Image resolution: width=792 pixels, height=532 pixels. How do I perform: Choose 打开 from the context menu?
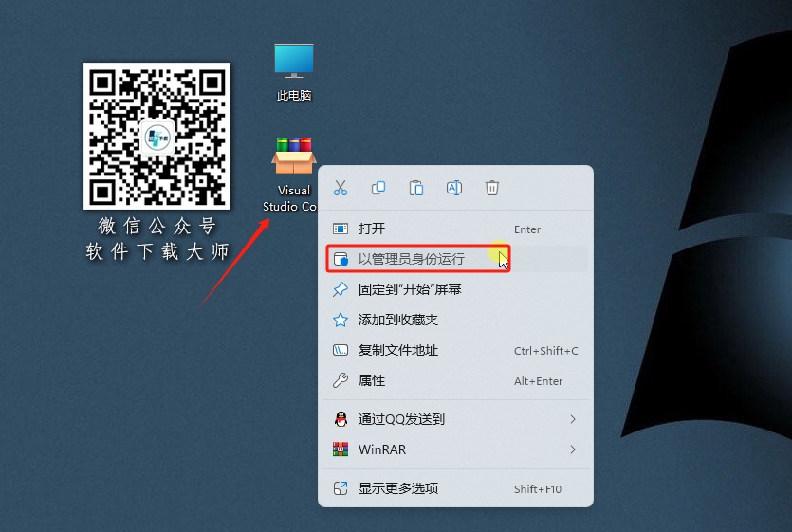(x=455, y=229)
